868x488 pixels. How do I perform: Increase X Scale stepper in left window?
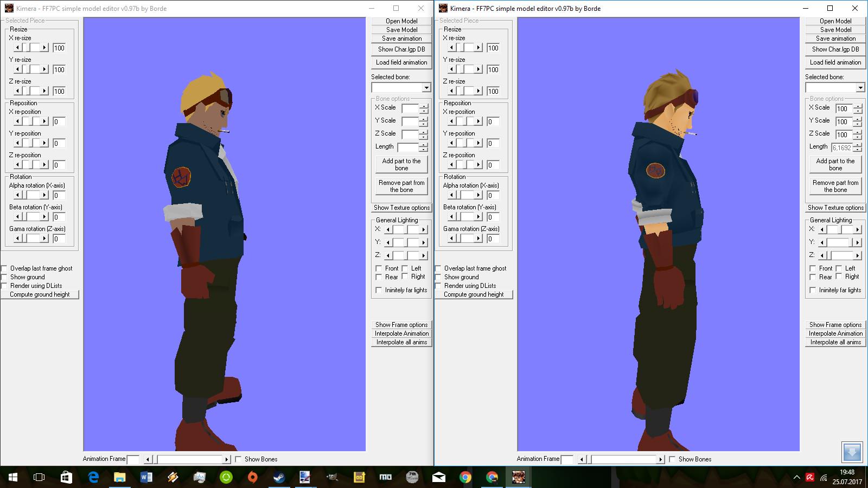(x=424, y=106)
